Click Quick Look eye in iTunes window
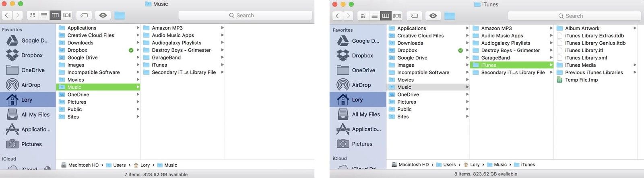The image size is (644, 178). [433, 16]
